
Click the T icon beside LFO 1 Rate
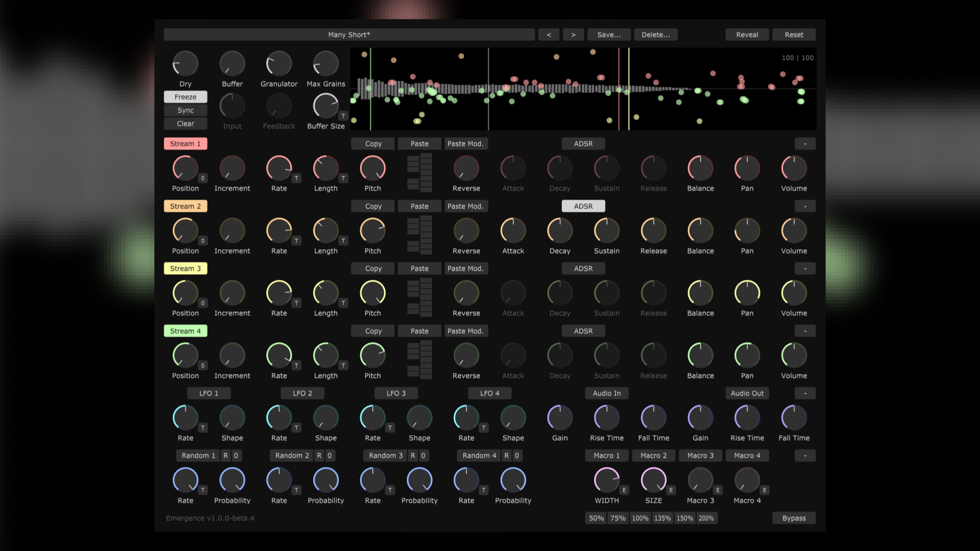(x=203, y=428)
